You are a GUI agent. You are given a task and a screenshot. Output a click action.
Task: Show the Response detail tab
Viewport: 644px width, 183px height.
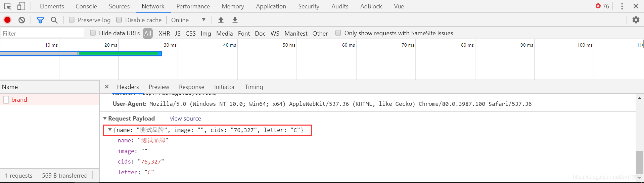click(x=191, y=87)
